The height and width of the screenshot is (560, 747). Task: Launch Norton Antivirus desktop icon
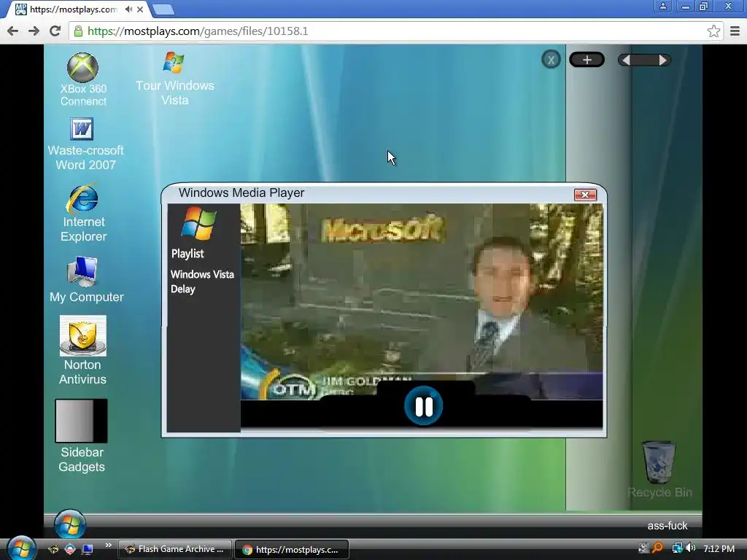(82, 350)
